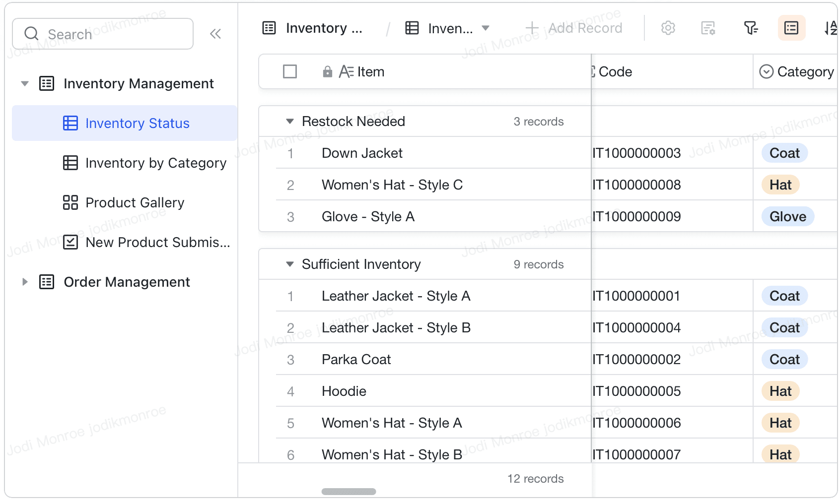839x504 pixels.
Task: Click the breadcrumb Inventory base icon
Action: pyautogui.click(x=269, y=28)
